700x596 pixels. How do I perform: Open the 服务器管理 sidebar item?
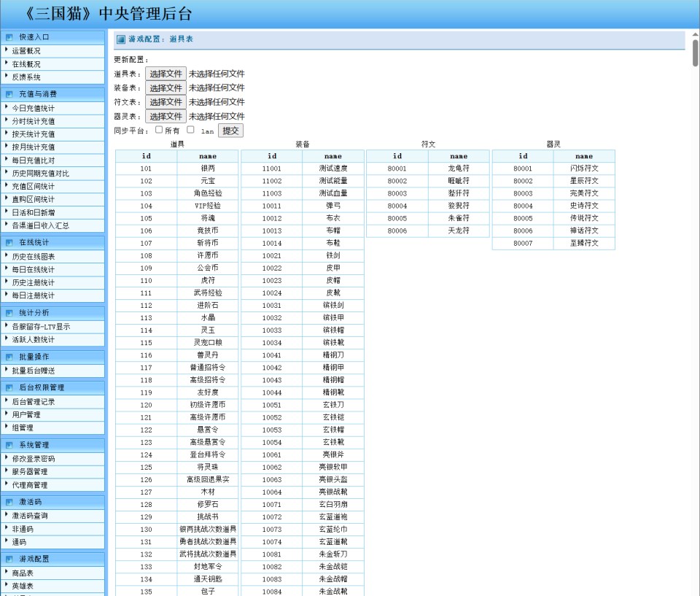pos(30,472)
